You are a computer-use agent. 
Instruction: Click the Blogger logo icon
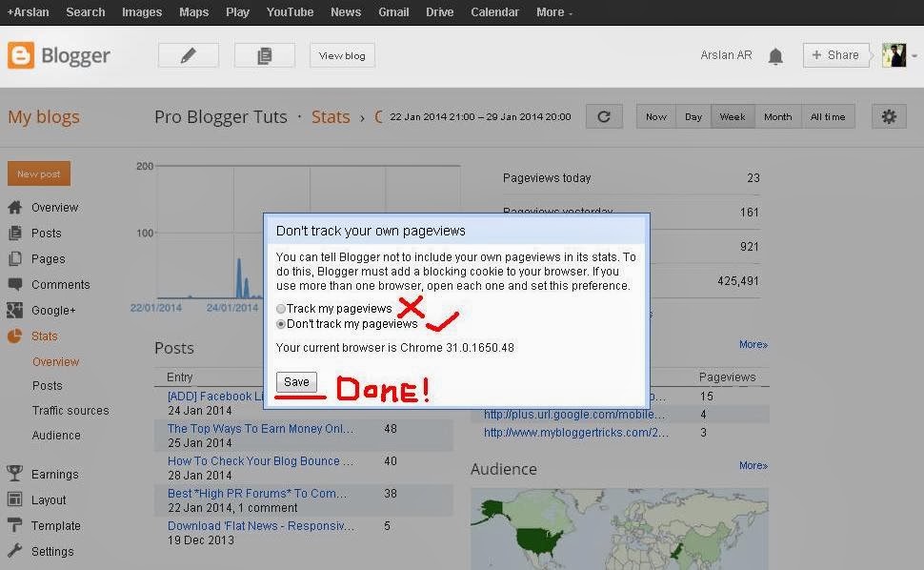(x=21, y=55)
